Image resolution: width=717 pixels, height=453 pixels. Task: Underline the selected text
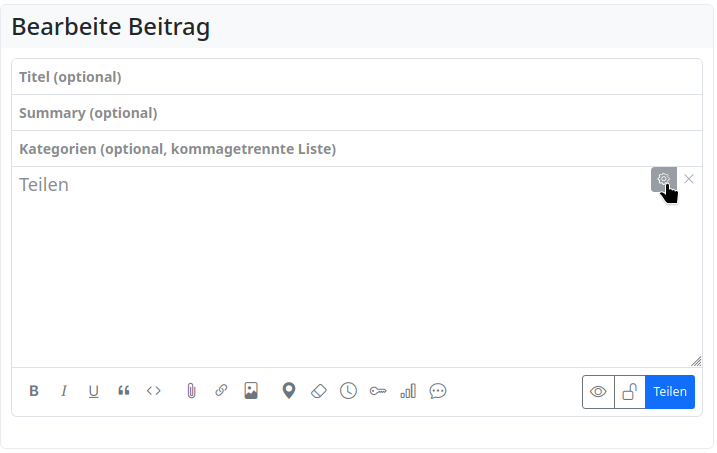coord(94,391)
